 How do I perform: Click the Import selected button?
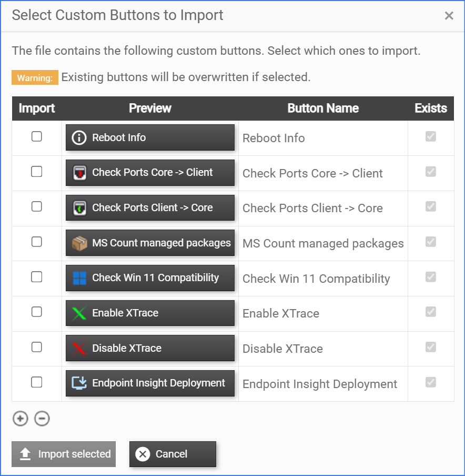click(64, 454)
